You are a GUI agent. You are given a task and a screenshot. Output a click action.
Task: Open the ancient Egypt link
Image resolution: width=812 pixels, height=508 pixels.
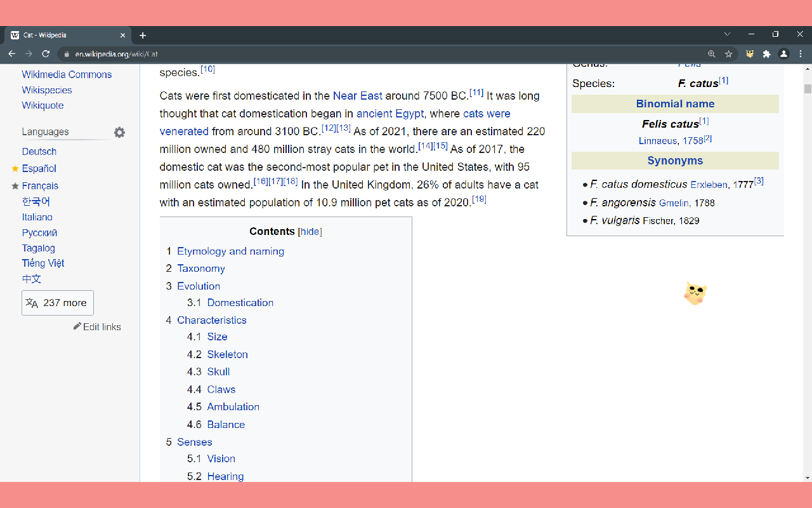[x=390, y=114]
